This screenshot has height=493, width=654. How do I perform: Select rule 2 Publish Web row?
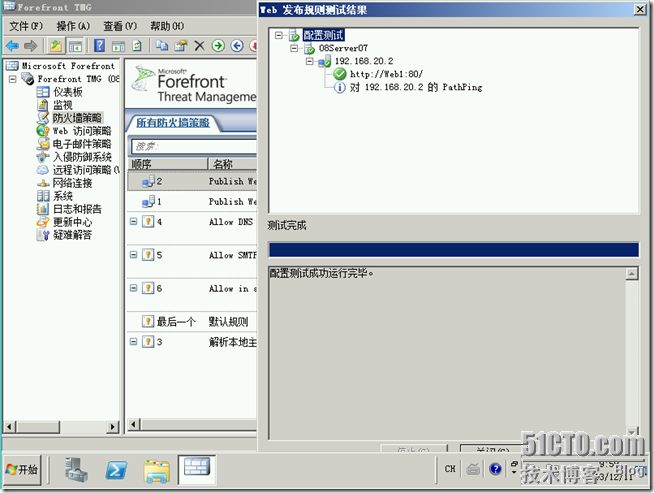(x=192, y=181)
